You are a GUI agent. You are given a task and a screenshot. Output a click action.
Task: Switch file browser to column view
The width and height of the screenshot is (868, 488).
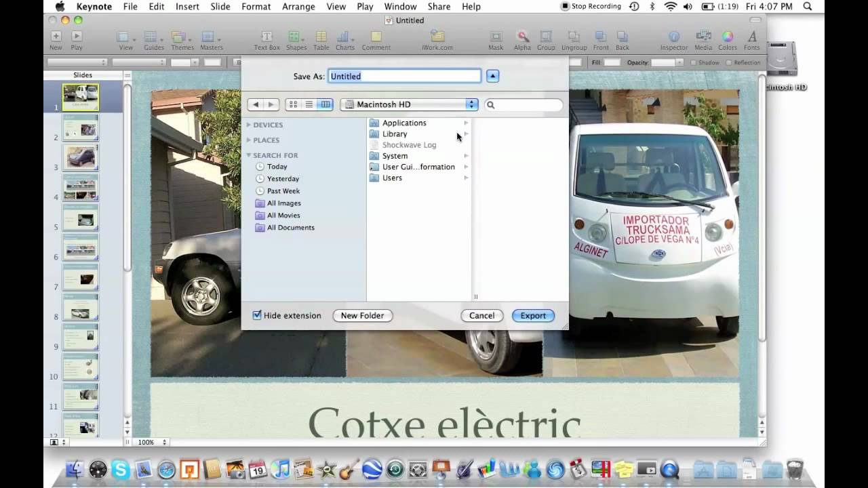[x=325, y=104]
